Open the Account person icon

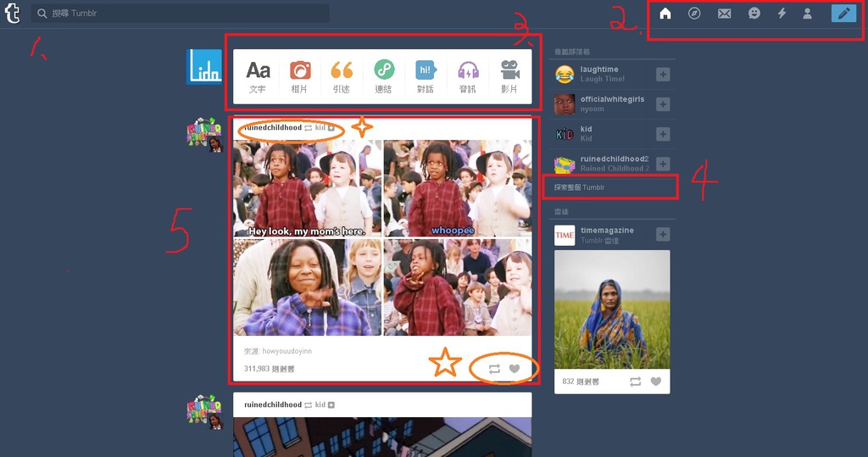click(x=808, y=14)
